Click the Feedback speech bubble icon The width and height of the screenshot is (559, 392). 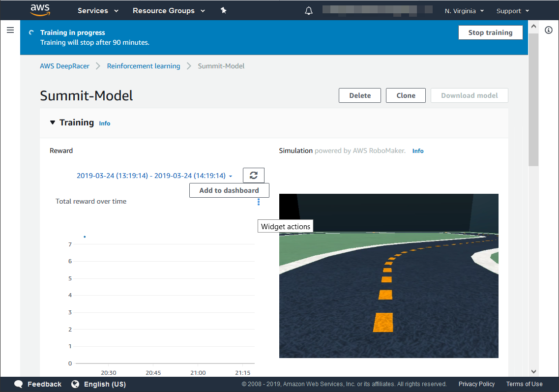click(19, 384)
